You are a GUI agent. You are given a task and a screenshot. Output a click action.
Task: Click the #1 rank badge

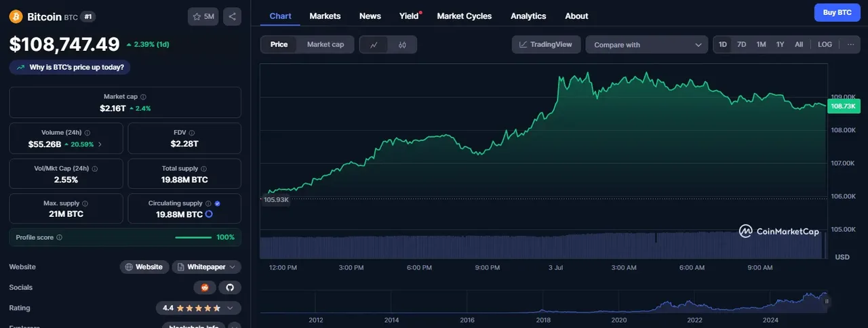click(88, 16)
